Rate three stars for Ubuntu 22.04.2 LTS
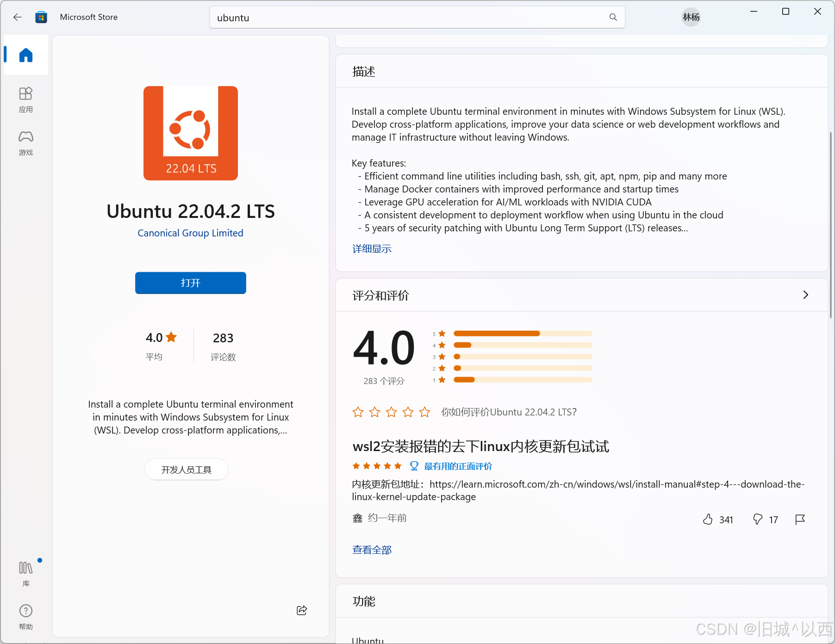This screenshot has width=835, height=644. pos(391,412)
